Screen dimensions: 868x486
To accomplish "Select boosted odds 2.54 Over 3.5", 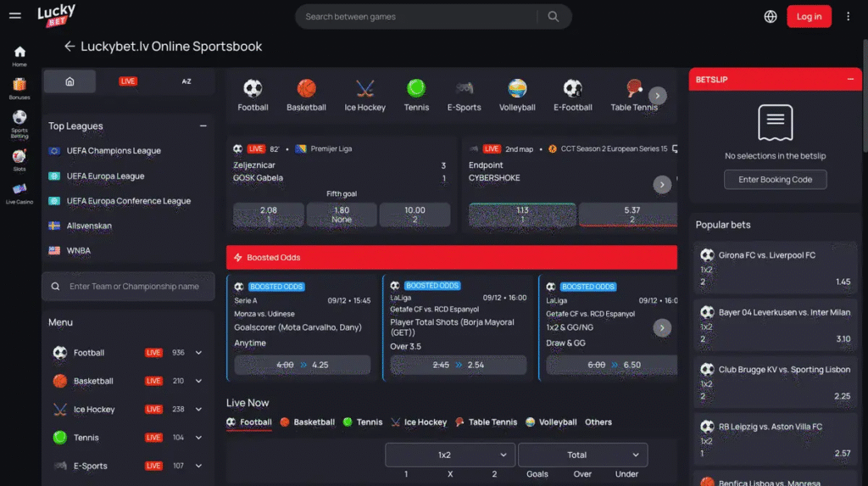I will click(x=459, y=366).
